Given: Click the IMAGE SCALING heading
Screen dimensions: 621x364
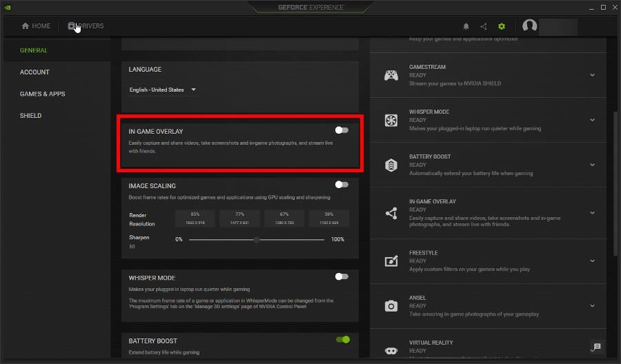Looking at the screenshot, I should click(x=152, y=185).
